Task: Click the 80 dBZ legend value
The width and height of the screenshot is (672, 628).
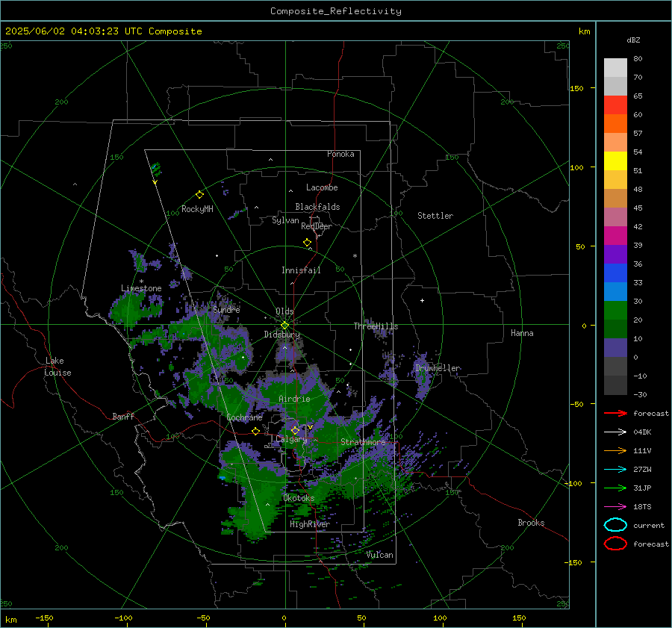Action: (x=638, y=58)
